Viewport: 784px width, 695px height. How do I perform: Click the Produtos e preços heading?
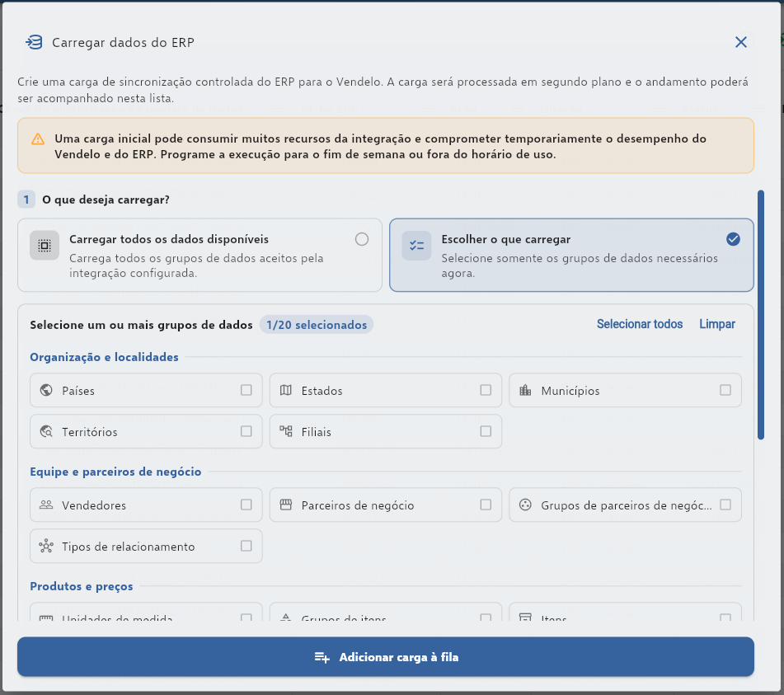click(x=82, y=586)
